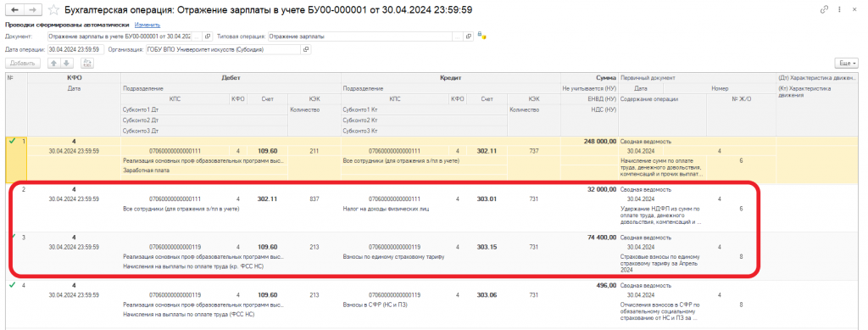This screenshot has height=330, width=868.
Task: Select the amount cell 496,00
Action: pos(607,285)
